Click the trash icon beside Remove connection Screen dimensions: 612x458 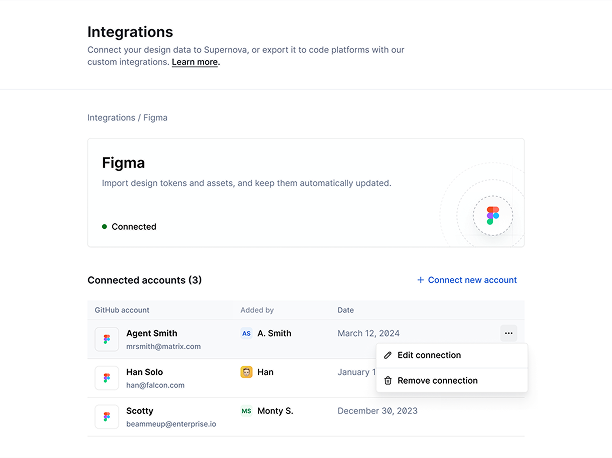[x=388, y=381]
